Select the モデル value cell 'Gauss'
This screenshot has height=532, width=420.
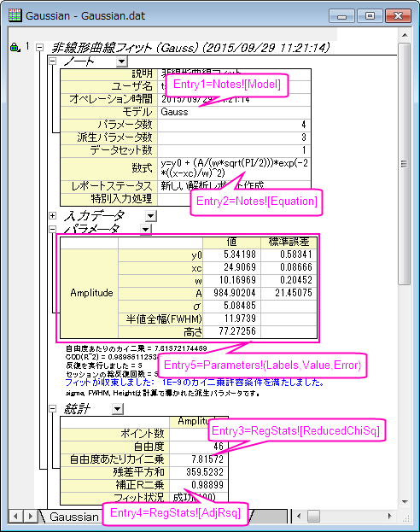234,112
